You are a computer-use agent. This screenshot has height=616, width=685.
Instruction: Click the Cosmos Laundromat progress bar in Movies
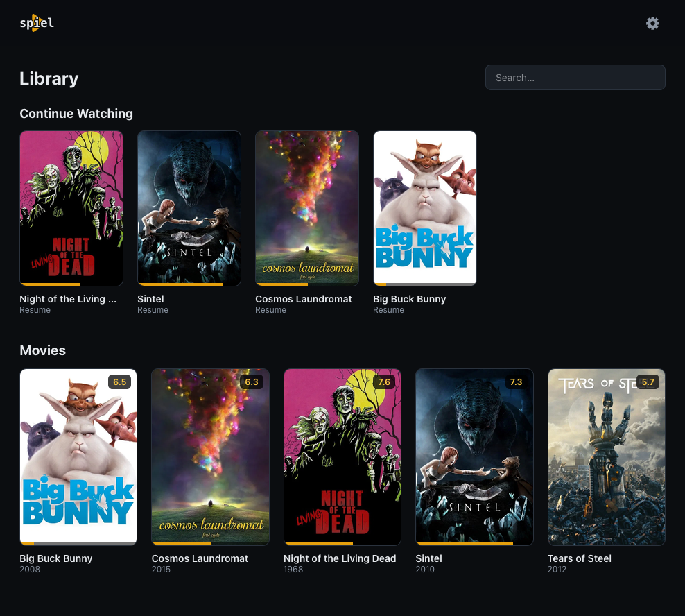coord(210,544)
